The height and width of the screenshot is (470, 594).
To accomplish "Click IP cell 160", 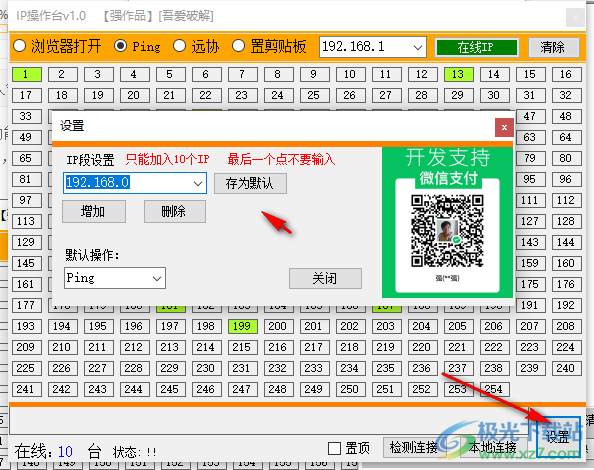I will pyautogui.click(x=566, y=263).
